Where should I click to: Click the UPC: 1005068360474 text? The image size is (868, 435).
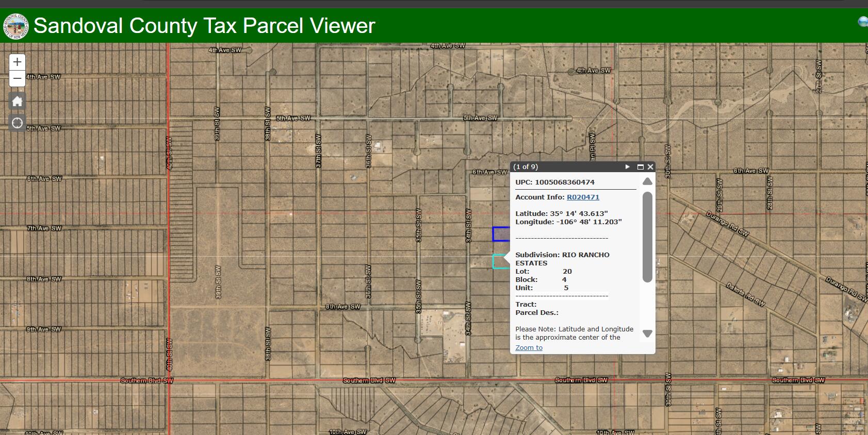pyautogui.click(x=555, y=182)
